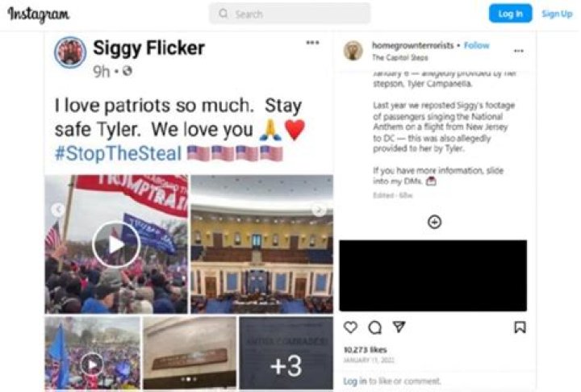Click into the Search input field
Viewport: 581px width, 392px height.
(290, 14)
